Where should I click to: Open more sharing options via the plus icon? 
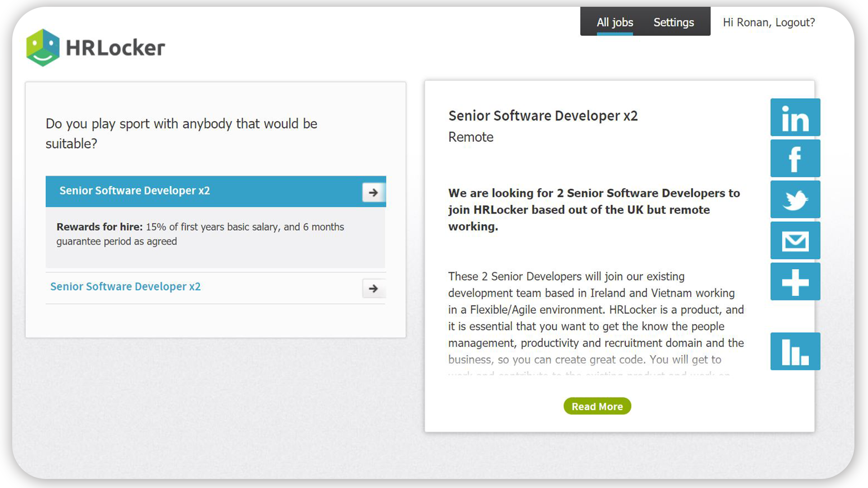pyautogui.click(x=795, y=281)
